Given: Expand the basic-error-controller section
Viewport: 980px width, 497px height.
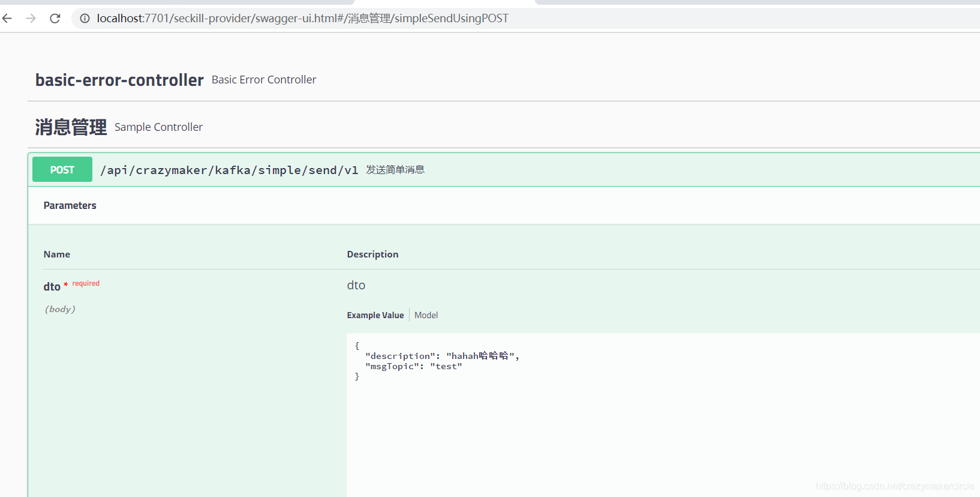Looking at the screenshot, I should (119, 80).
